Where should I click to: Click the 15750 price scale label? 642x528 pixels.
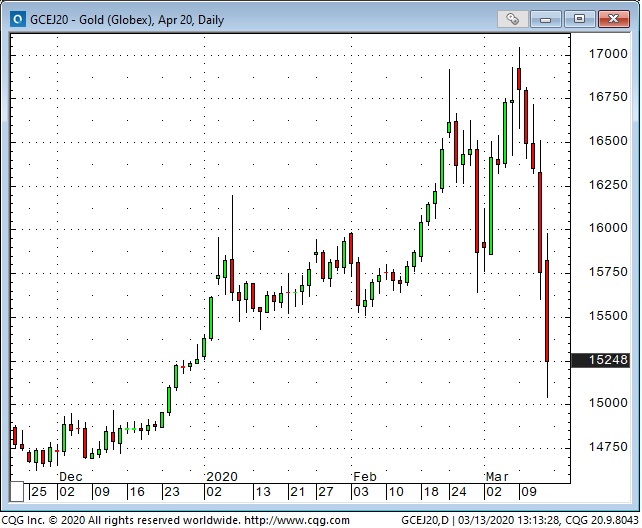tap(608, 272)
